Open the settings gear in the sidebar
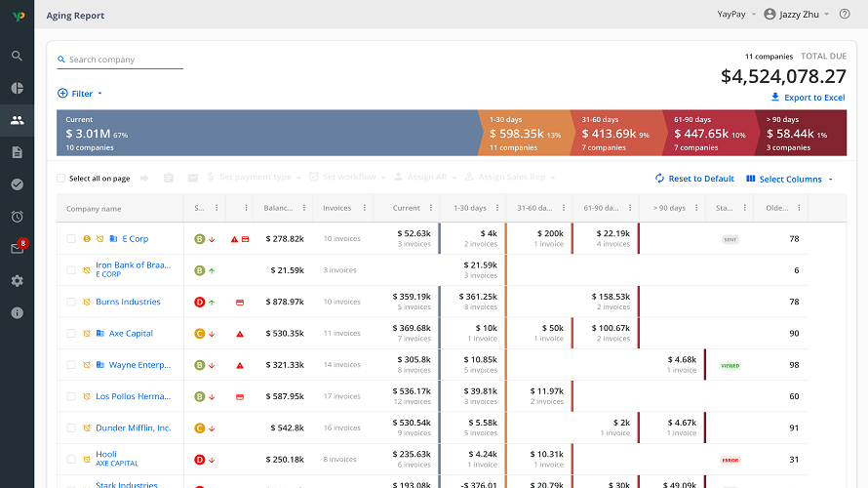Image resolution: width=868 pixels, height=488 pixels. (x=17, y=280)
